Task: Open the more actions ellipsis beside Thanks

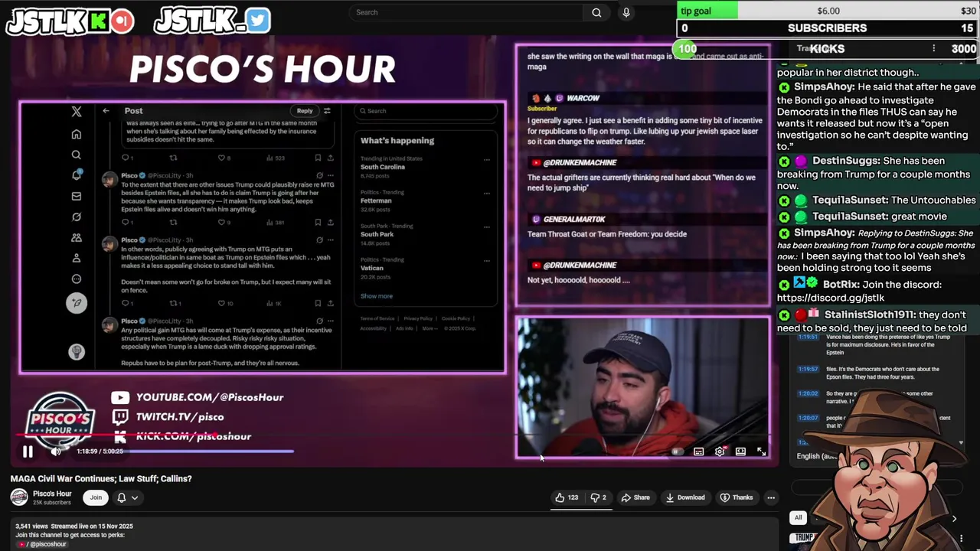Action: click(x=771, y=497)
